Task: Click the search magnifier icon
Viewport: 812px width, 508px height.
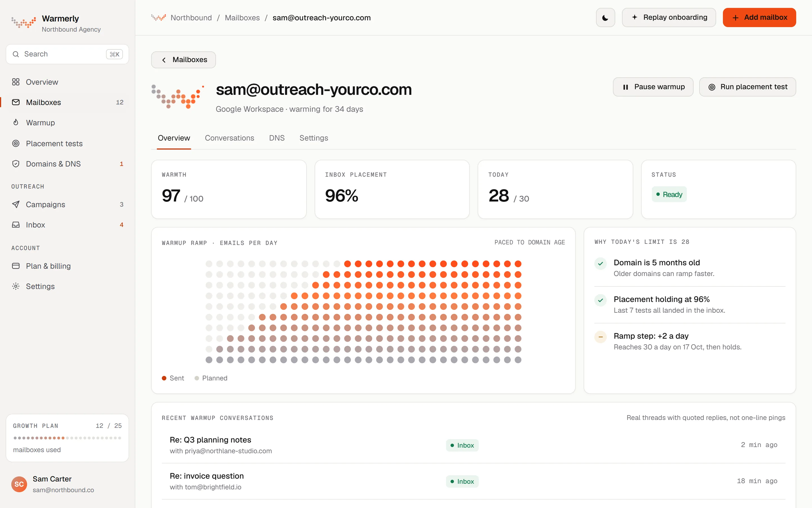Action: coord(16,54)
